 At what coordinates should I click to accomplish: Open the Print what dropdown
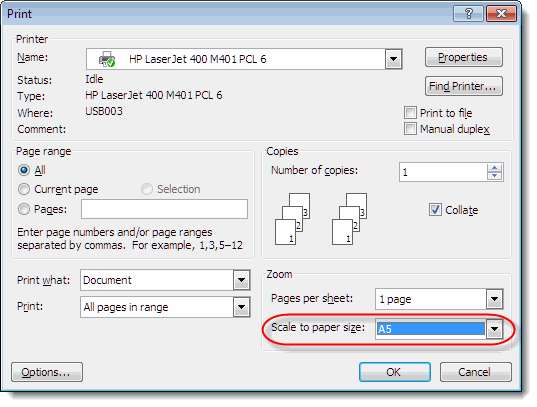[x=241, y=280]
